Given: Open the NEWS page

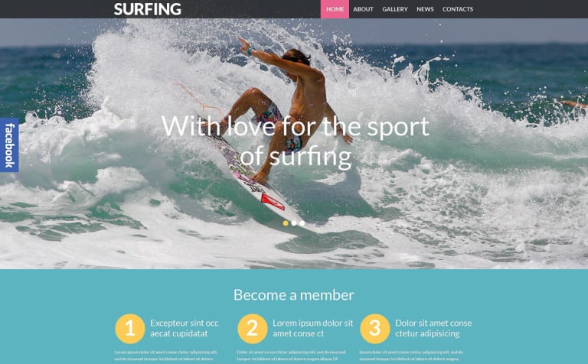Looking at the screenshot, I should pyautogui.click(x=425, y=9).
